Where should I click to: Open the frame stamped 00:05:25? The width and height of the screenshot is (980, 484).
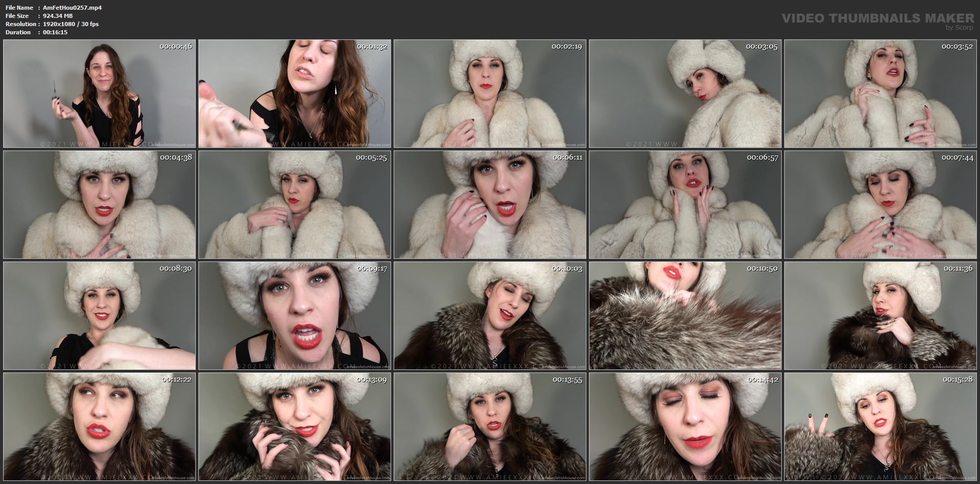[294, 205]
